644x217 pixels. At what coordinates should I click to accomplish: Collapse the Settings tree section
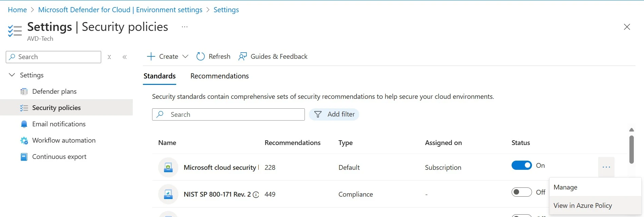[12, 75]
